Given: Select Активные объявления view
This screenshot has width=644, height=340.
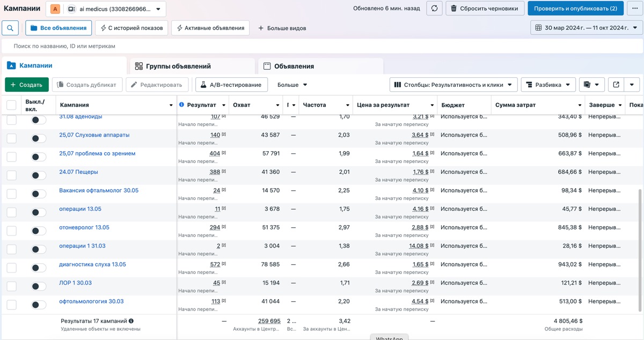Looking at the screenshot, I should pos(210,28).
